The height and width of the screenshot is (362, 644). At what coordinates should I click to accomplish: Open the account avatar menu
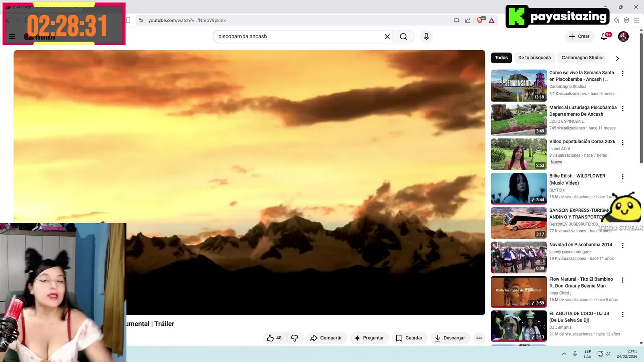(x=623, y=36)
